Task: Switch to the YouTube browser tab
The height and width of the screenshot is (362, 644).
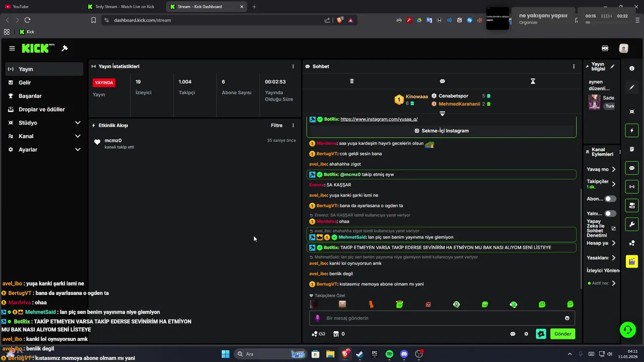Action: 41,7
